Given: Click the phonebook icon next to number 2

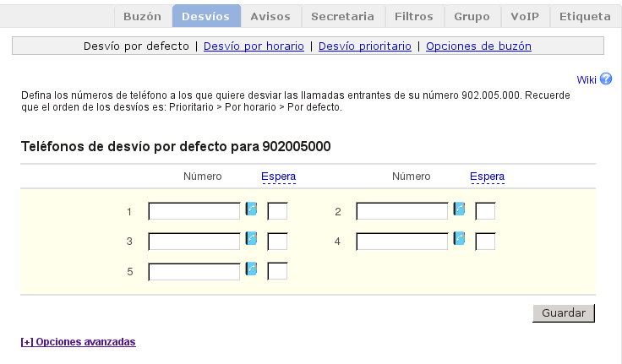Looking at the screenshot, I should tap(459, 209).
